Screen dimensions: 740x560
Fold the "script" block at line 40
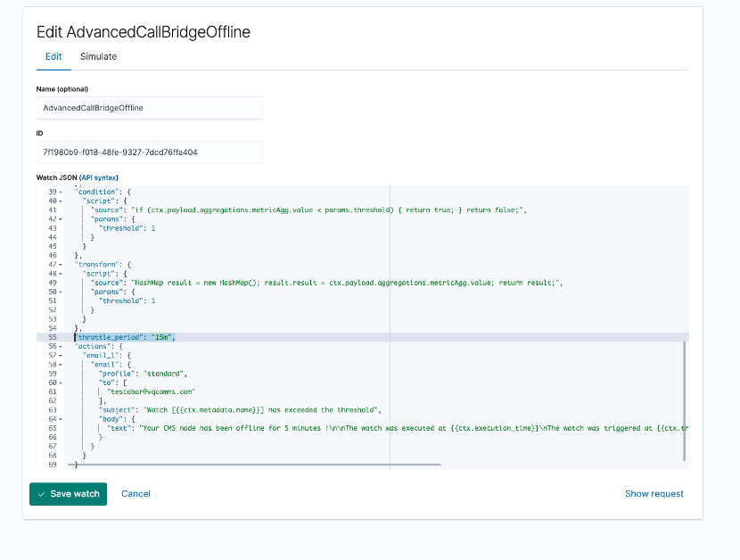point(61,202)
